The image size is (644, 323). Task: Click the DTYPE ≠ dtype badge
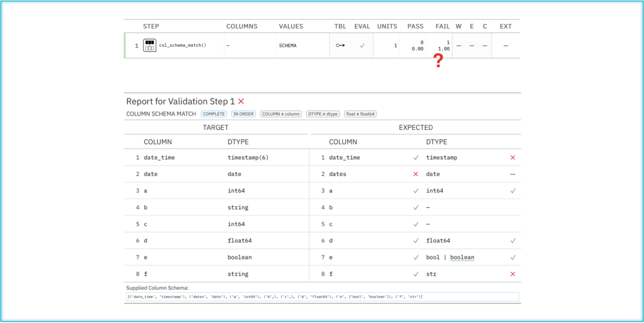[323, 114]
